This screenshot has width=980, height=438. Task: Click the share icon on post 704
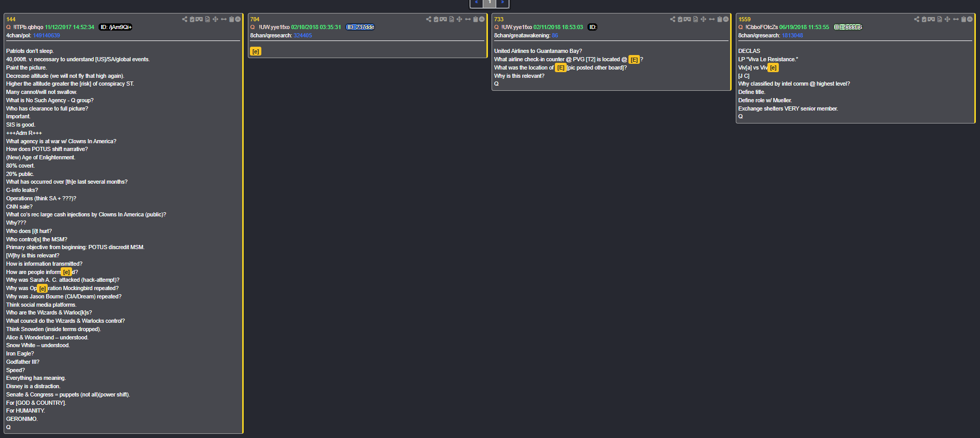pos(429,19)
